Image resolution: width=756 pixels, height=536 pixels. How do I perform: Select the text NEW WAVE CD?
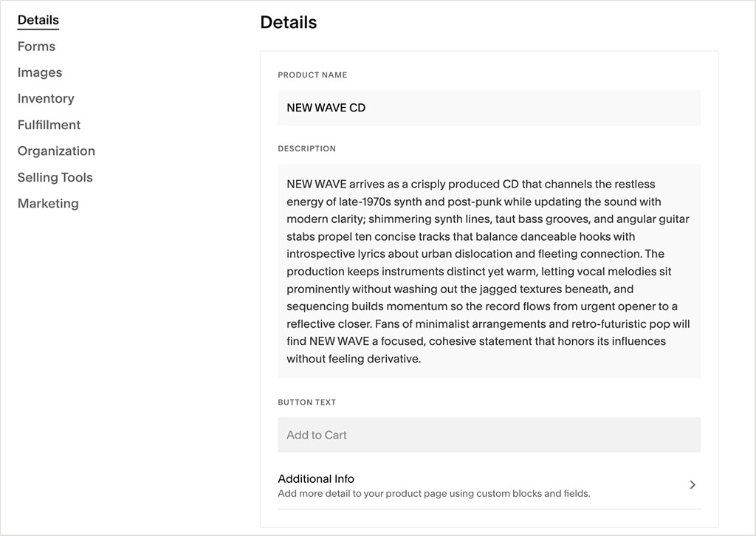pos(328,107)
